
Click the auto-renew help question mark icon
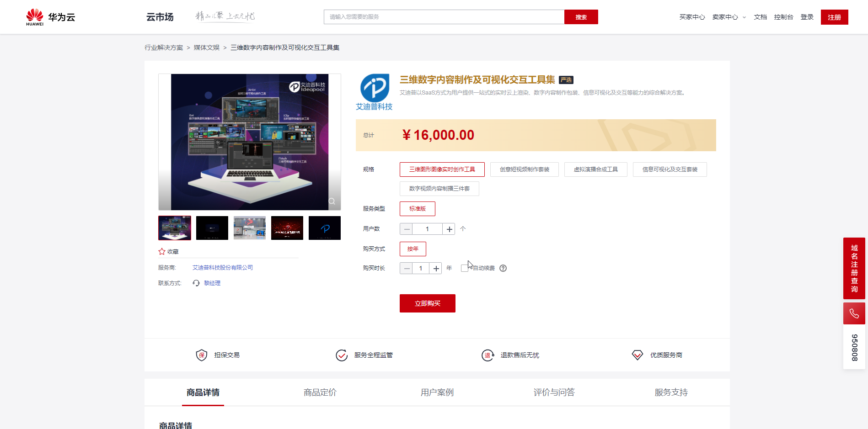[503, 268]
